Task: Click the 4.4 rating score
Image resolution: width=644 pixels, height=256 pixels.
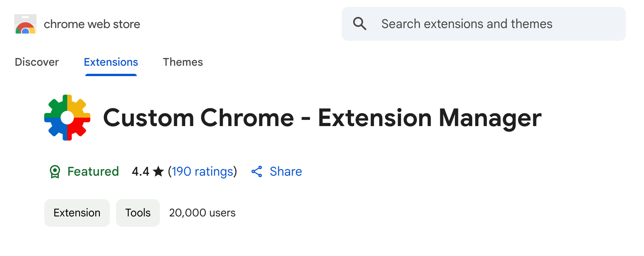Action: (x=140, y=171)
